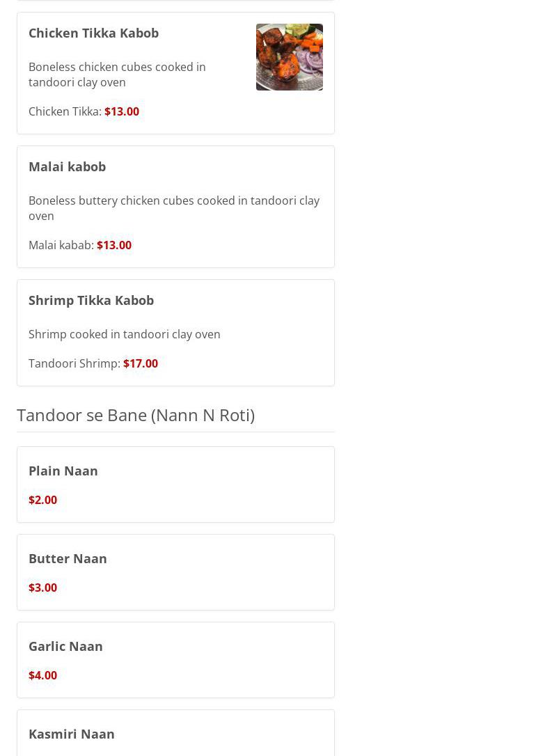Choose the $3.00 Butter Naan price

tap(42, 588)
